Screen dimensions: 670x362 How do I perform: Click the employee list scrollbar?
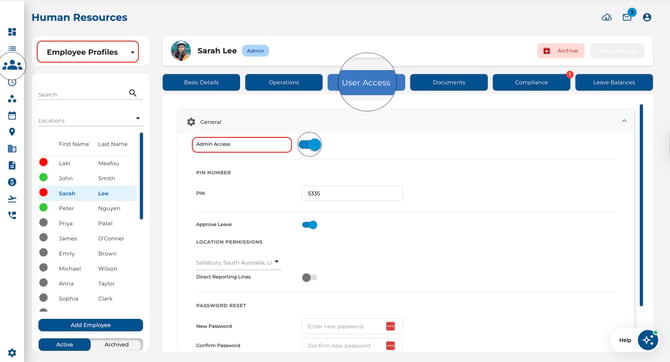[x=141, y=176]
